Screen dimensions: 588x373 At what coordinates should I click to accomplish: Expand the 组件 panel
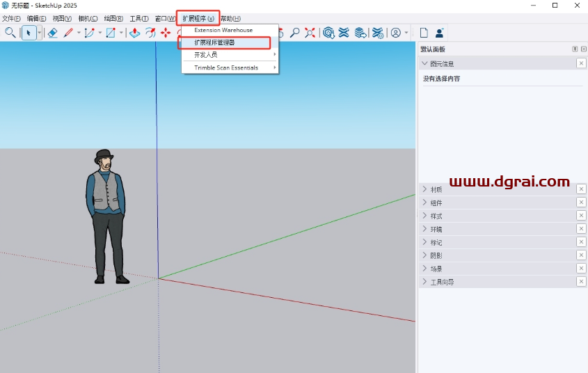coord(424,203)
